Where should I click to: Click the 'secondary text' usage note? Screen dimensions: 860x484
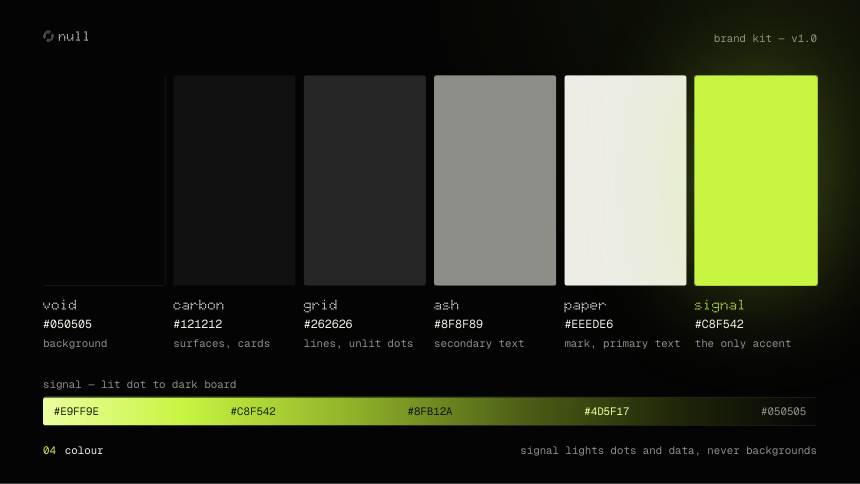(x=479, y=344)
